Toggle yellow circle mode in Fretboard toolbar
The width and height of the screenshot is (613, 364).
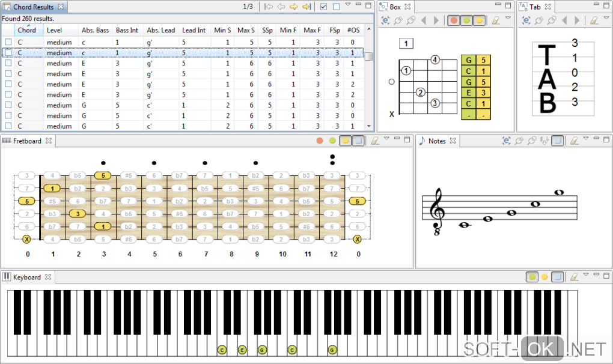point(345,141)
